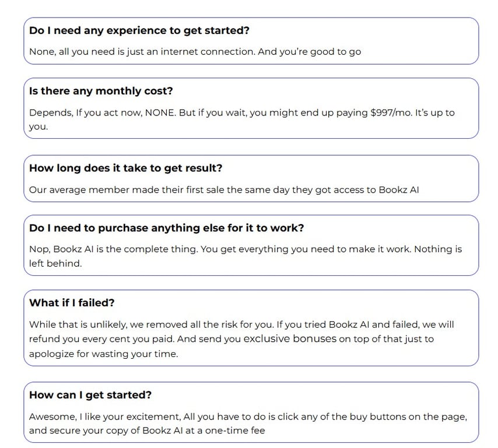Click 'left behind.' text in purchase answer
The height and width of the screenshot is (448, 498).
(x=55, y=264)
